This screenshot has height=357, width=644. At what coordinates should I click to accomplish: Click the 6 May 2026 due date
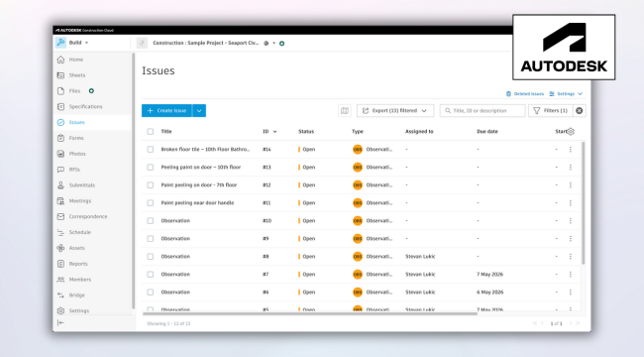tap(489, 292)
